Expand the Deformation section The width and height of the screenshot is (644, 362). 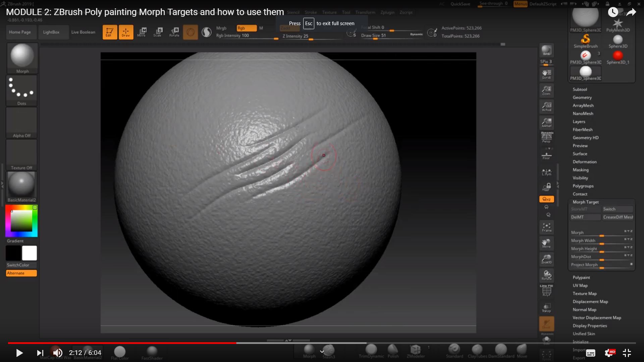click(584, 162)
